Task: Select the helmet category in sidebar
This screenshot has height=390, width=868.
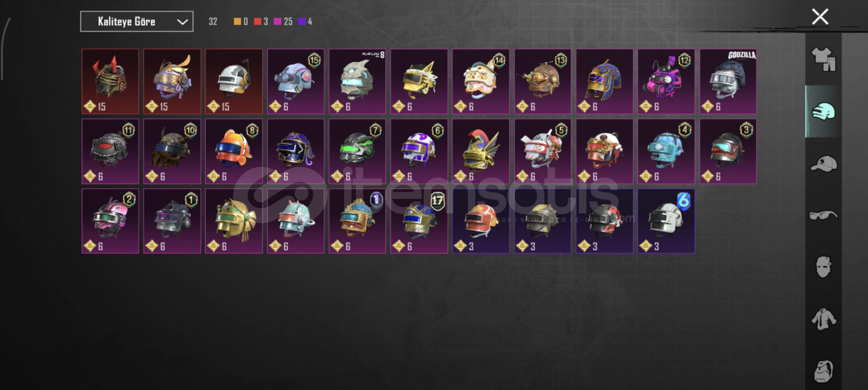Action: tap(823, 112)
